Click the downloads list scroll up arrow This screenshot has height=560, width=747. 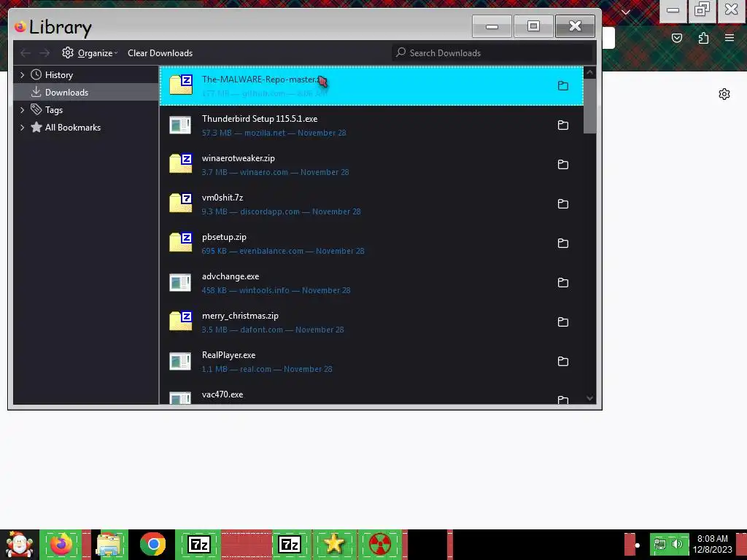589,72
